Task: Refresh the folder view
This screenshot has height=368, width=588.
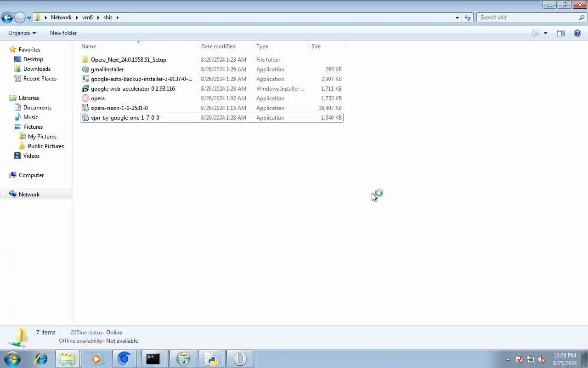Action: tap(468, 17)
